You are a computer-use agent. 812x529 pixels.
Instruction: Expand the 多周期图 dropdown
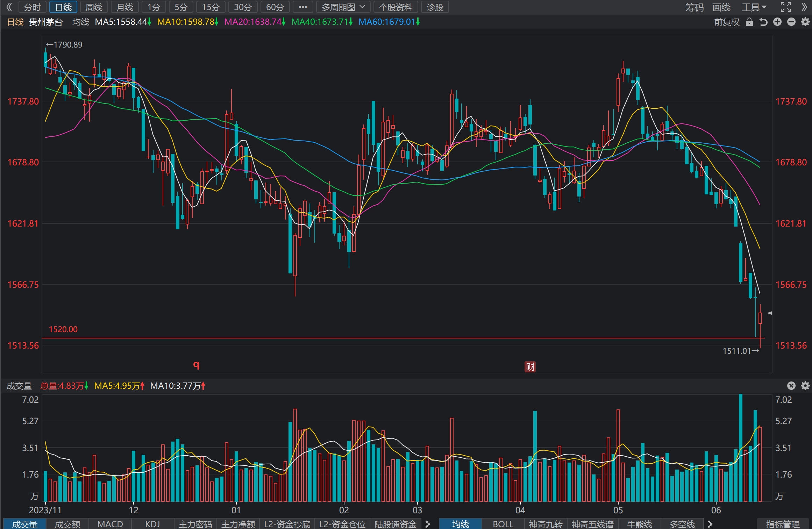coord(343,7)
